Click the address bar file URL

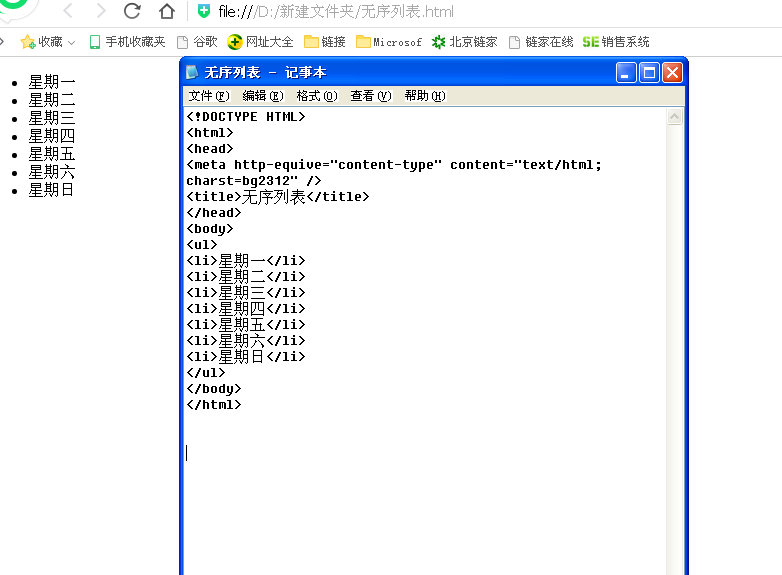click(x=336, y=11)
